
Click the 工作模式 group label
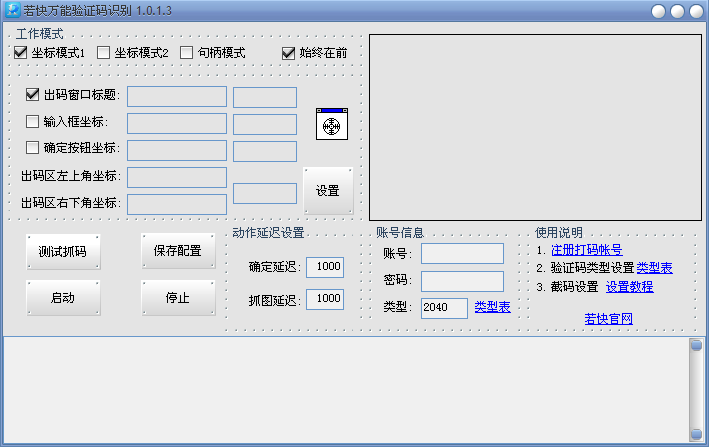click(x=40, y=34)
